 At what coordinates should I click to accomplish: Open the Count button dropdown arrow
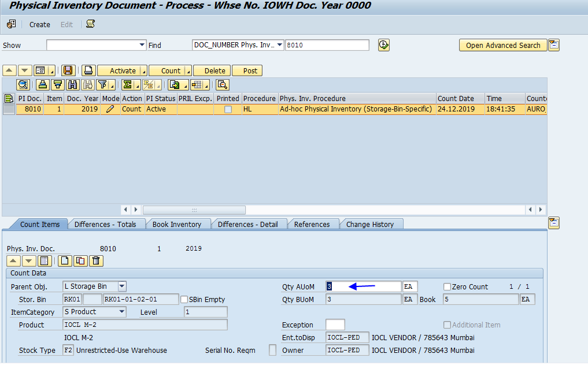pyautogui.click(x=188, y=71)
